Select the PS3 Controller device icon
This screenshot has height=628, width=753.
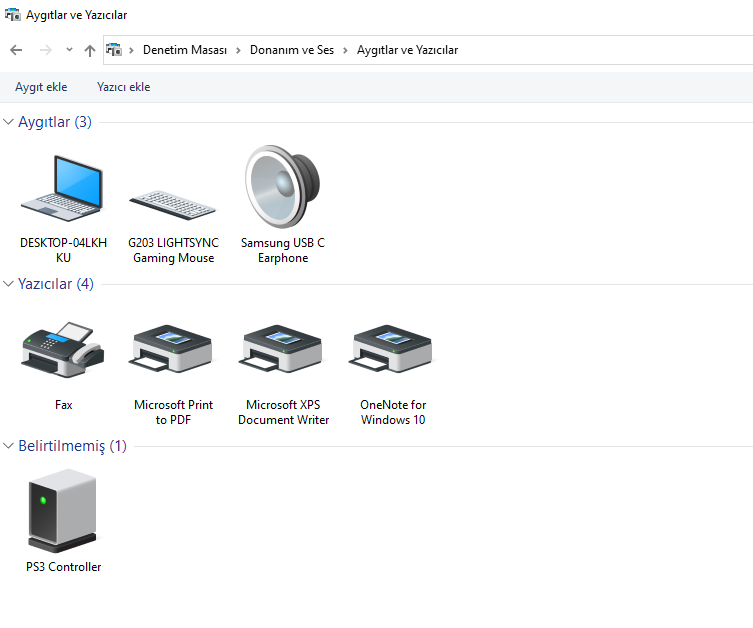click(63, 511)
